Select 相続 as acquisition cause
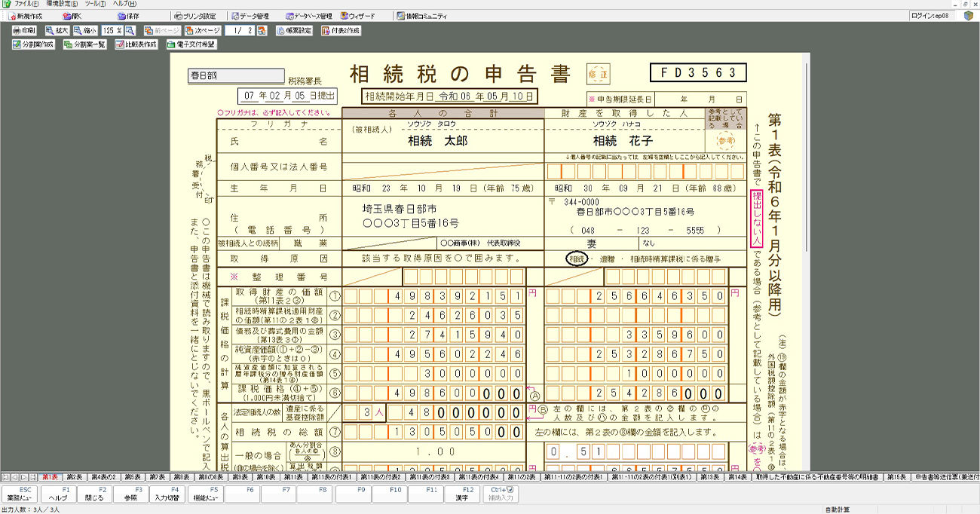The width and height of the screenshot is (980, 514). click(577, 259)
